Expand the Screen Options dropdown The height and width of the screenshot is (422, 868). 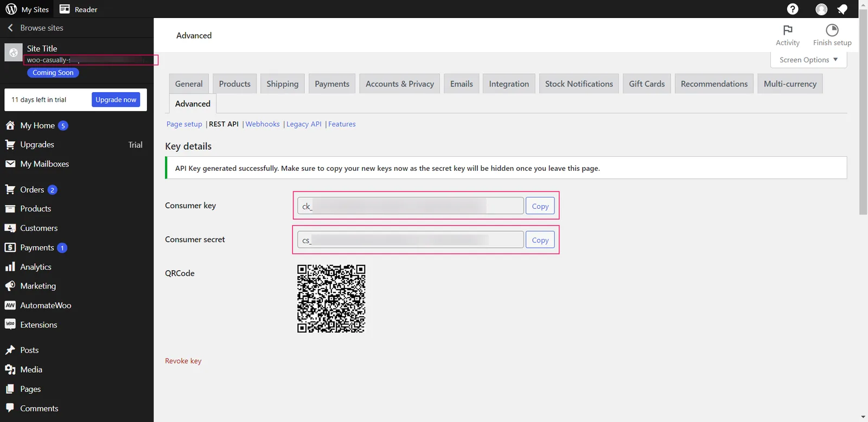point(808,60)
